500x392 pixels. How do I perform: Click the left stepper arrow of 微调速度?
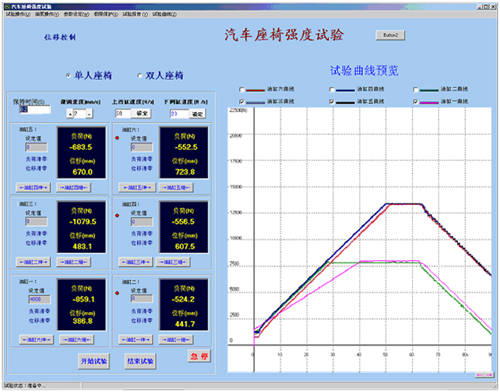coord(70,114)
